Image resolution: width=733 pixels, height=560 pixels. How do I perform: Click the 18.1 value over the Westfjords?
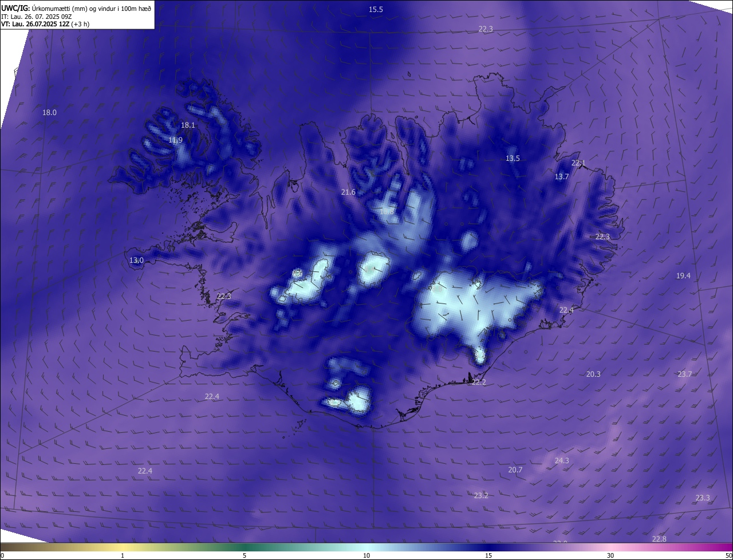click(x=188, y=125)
